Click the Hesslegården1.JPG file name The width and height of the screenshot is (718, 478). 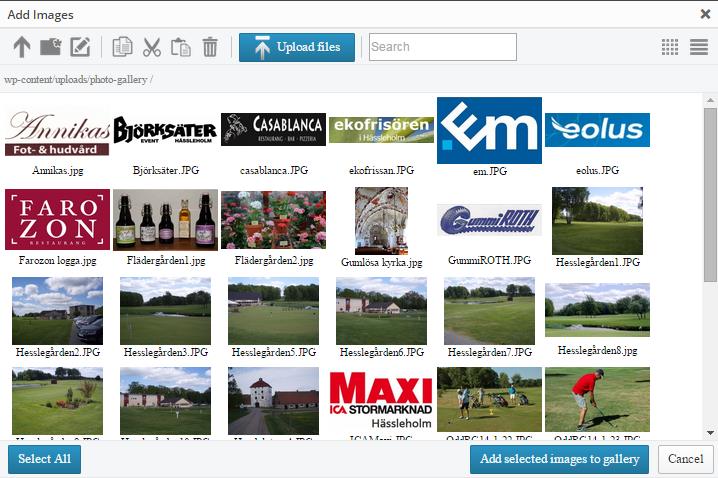pyautogui.click(x=598, y=263)
